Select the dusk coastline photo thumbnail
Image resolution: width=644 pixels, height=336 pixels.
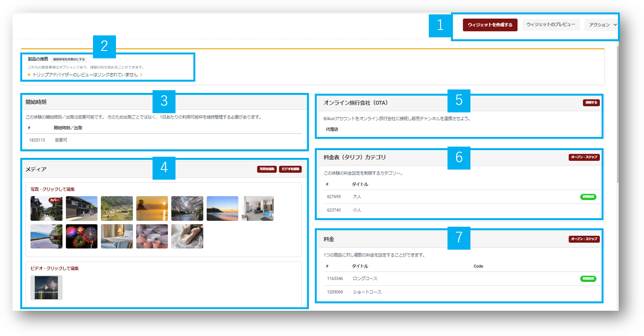point(222,208)
